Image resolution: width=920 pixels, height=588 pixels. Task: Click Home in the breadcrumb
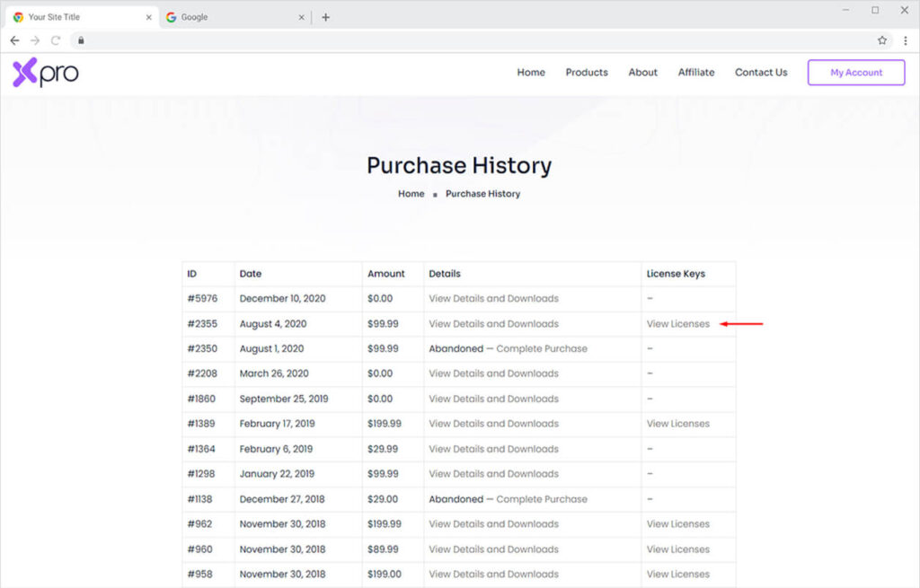coord(411,194)
